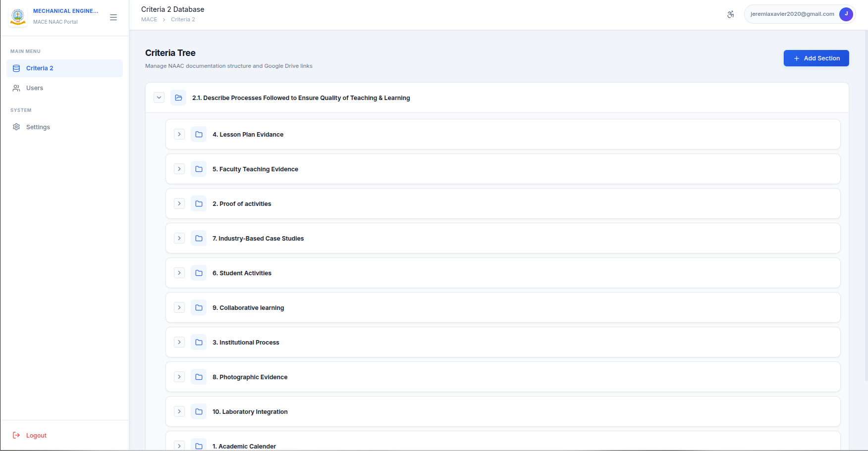Toggle the sidebar hamburger menu
The height and width of the screenshot is (451, 868).
click(x=113, y=17)
